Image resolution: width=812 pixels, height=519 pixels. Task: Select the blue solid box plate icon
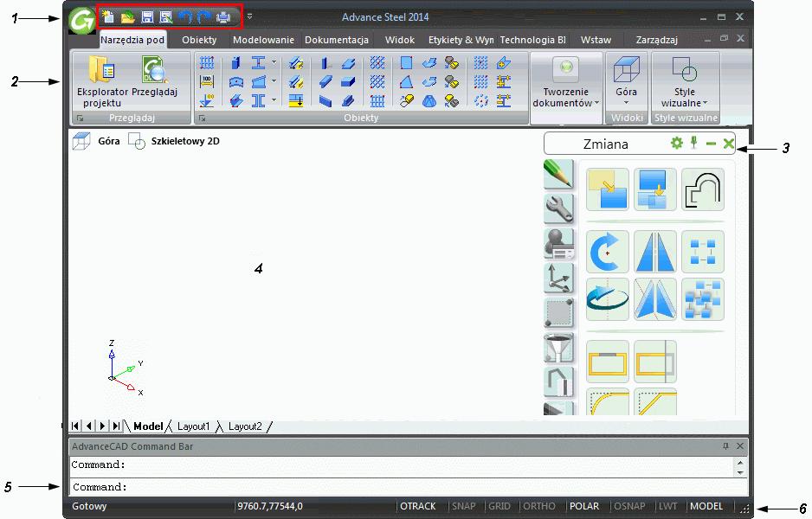(348, 82)
